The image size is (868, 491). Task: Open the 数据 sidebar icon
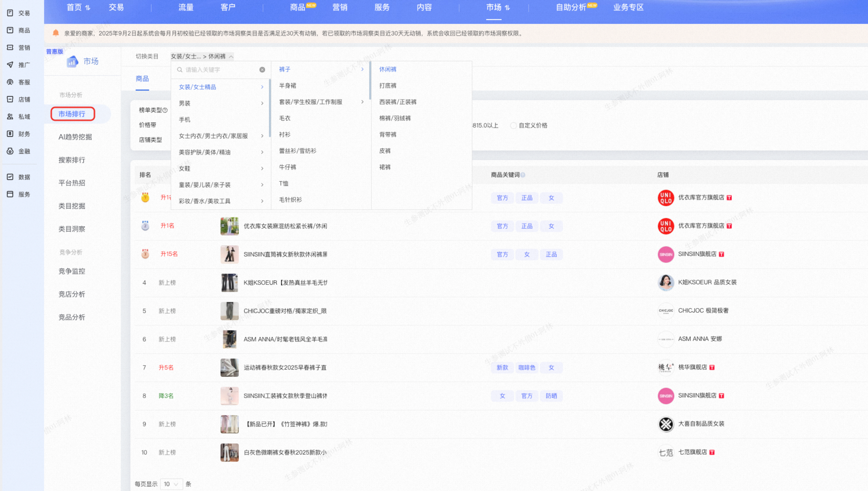[x=10, y=177]
